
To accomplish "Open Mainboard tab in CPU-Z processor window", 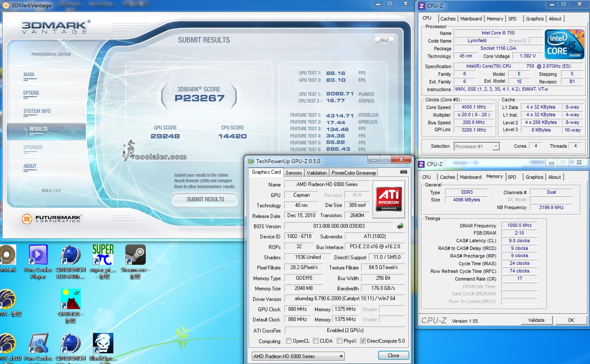I will click(x=471, y=18).
